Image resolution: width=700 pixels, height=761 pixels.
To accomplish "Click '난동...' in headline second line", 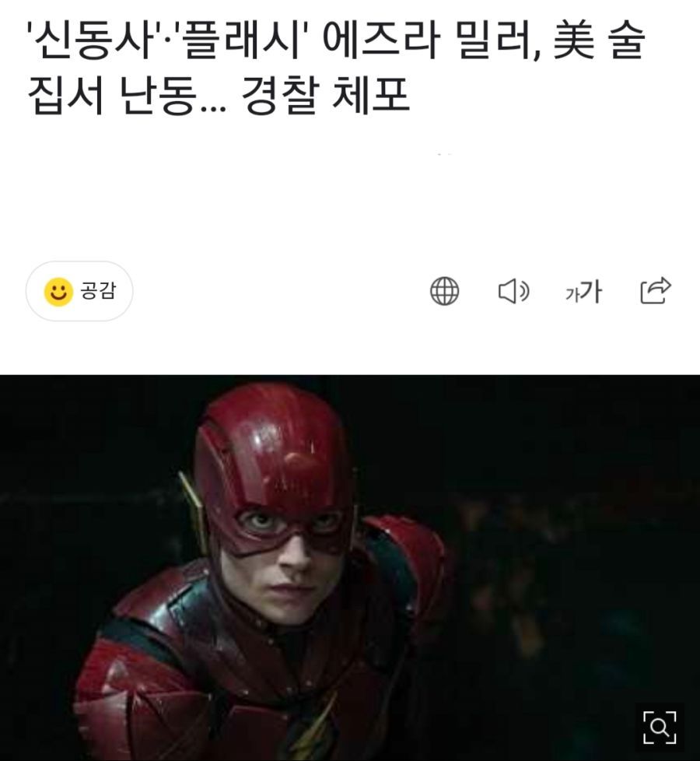I will point(172,96).
